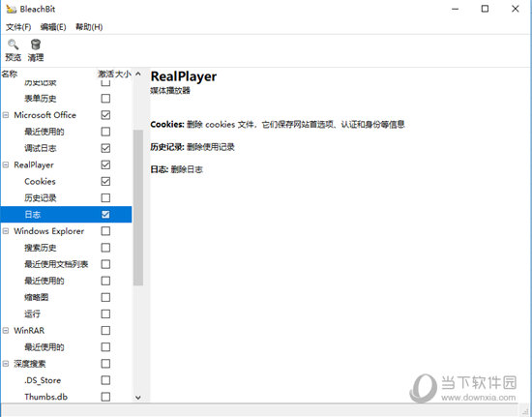Screen dimensions: 532x417
Task: Minimize the BleachBit window
Action: (x=455, y=9)
